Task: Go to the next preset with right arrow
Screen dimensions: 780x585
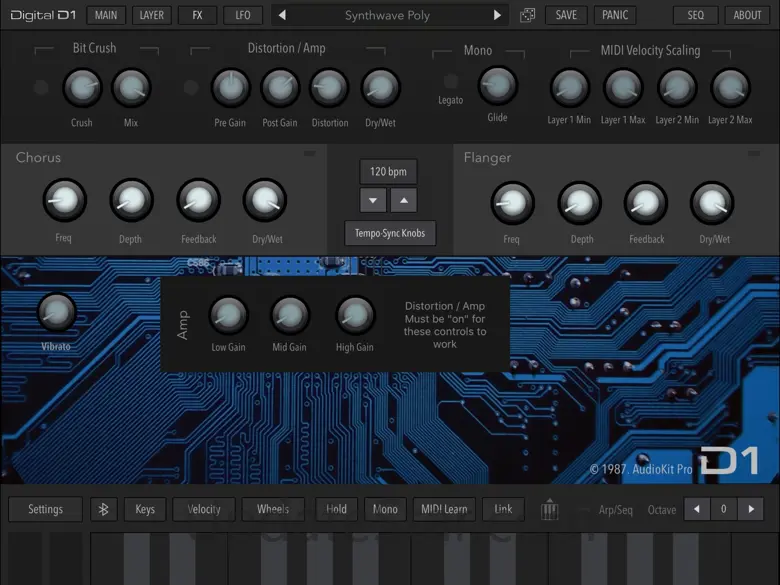Action: coord(497,15)
